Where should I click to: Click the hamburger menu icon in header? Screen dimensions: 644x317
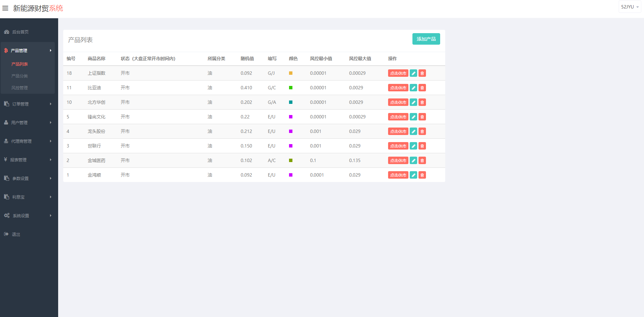click(5, 8)
